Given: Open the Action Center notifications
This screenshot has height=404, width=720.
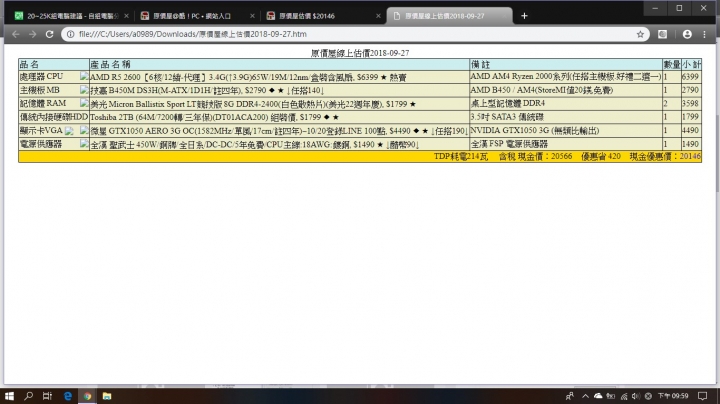Looking at the screenshot, I should pyautogui.click(x=703, y=396).
